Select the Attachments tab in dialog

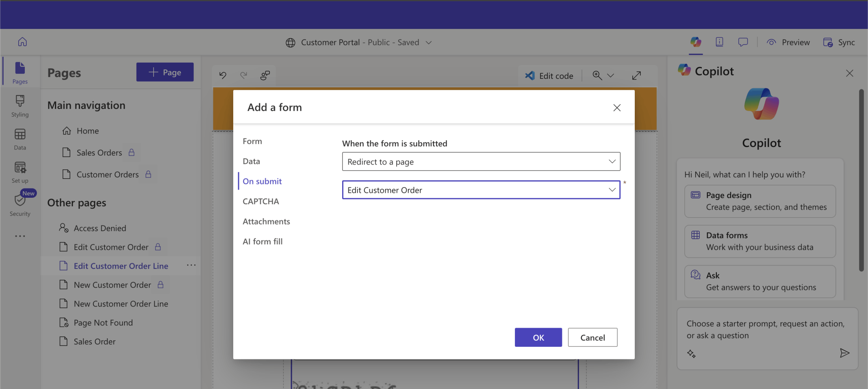pos(266,221)
